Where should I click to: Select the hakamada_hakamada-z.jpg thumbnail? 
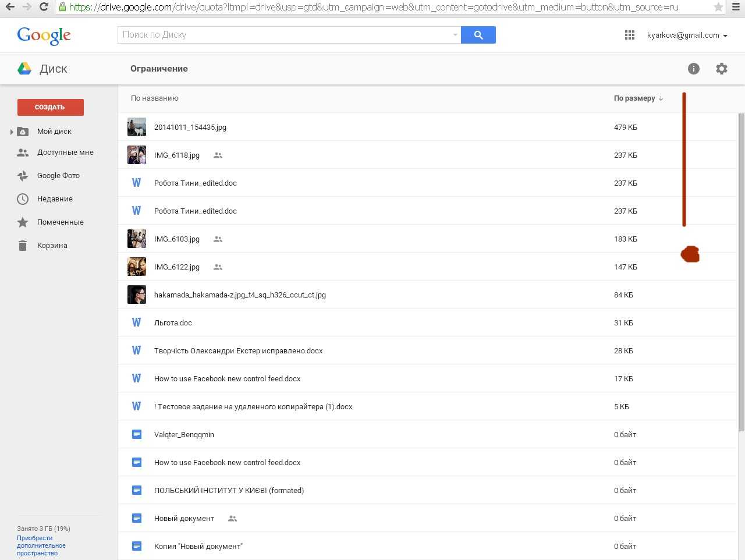tap(137, 295)
